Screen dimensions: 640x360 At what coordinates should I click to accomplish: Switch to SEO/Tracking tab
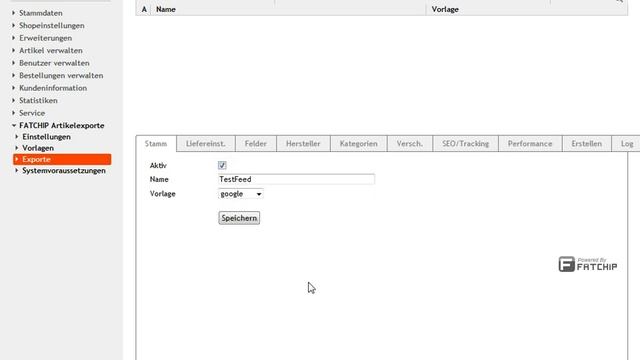coord(466,144)
